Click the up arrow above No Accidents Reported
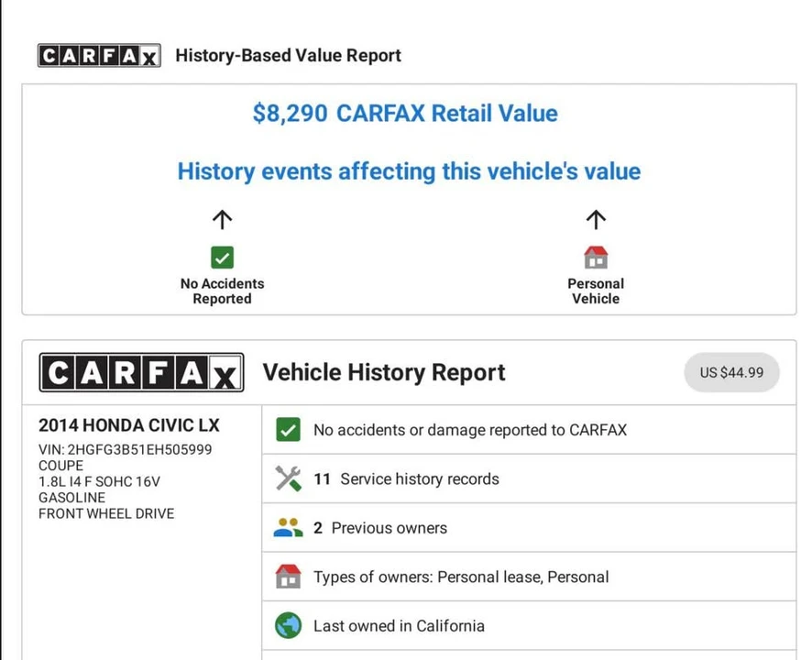 pos(222,220)
